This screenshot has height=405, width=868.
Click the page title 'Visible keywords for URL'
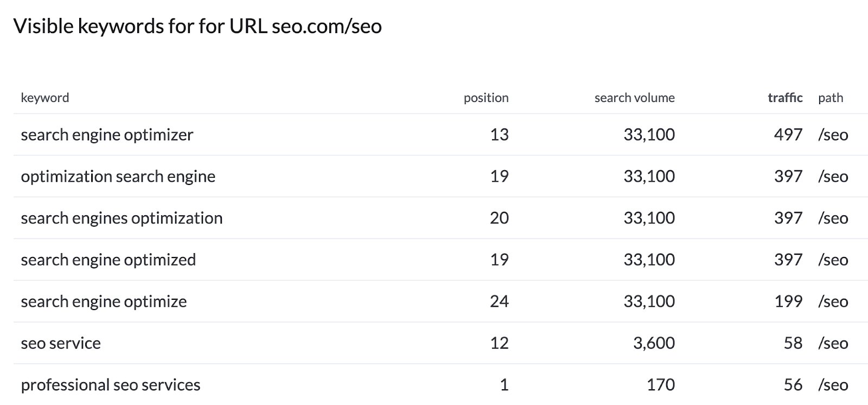coord(197,26)
